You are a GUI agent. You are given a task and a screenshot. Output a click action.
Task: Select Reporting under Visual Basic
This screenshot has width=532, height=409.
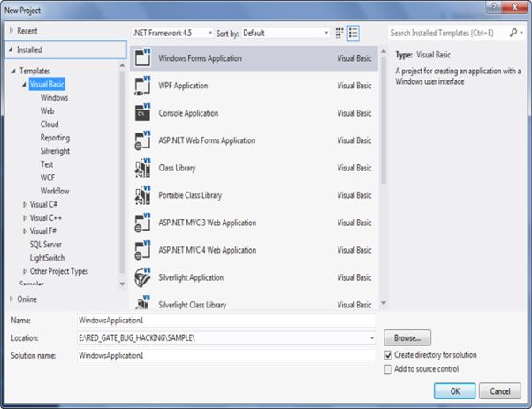pos(55,138)
